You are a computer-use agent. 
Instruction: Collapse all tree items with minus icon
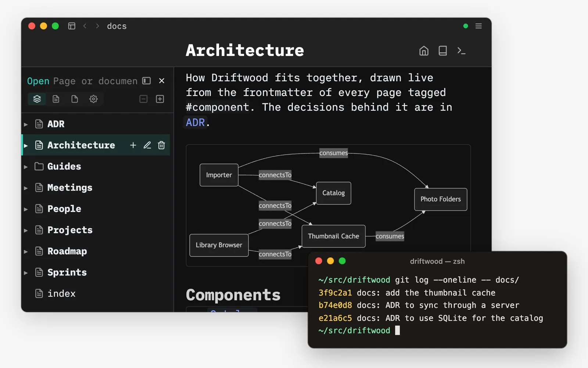144,99
